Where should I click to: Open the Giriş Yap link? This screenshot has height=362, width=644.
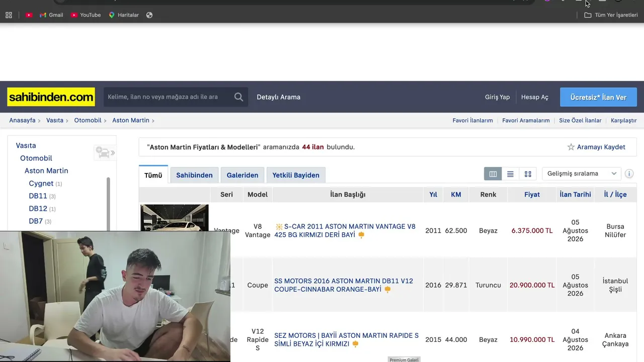[x=497, y=97]
